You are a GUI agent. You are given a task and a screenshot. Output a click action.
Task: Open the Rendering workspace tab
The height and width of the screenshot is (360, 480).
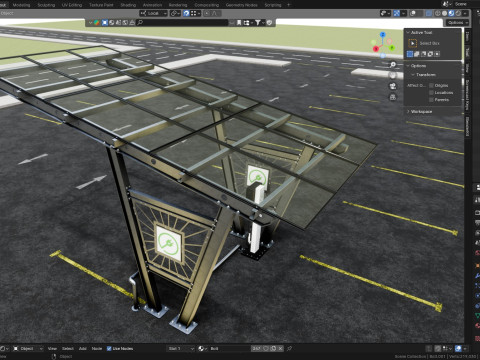178,5
